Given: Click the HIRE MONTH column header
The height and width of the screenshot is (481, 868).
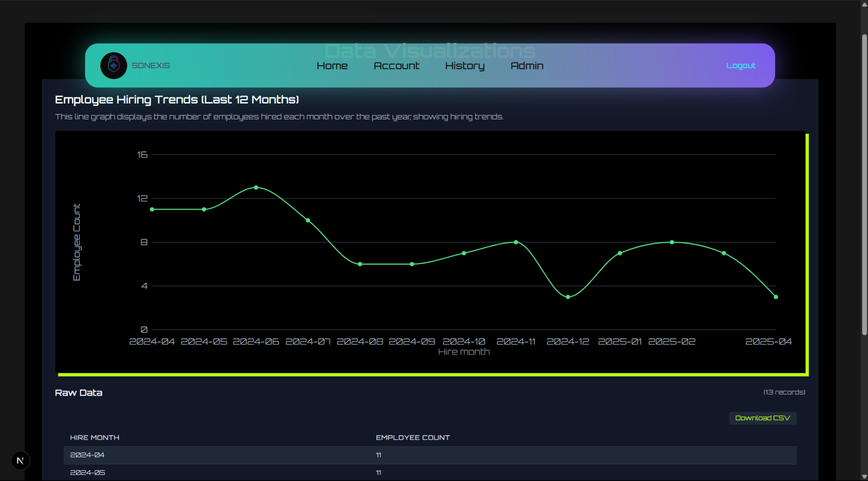Looking at the screenshot, I should click(94, 438).
